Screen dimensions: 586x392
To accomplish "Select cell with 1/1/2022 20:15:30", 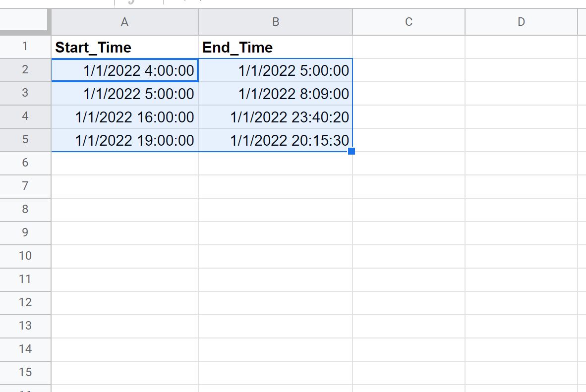I will click(x=276, y=140).
